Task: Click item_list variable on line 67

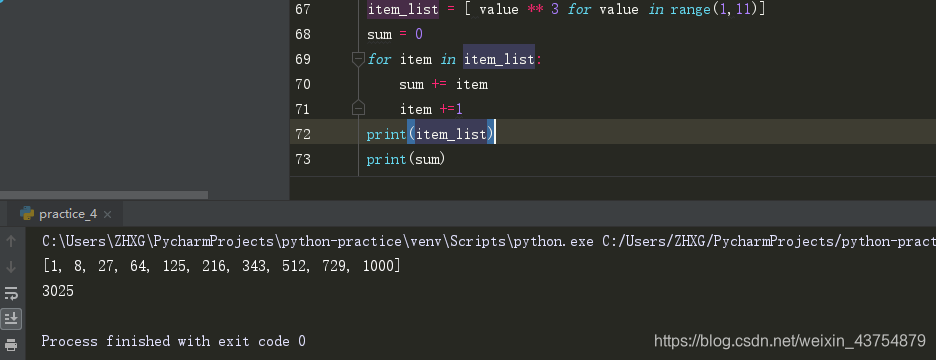Action: pos(403,10)
